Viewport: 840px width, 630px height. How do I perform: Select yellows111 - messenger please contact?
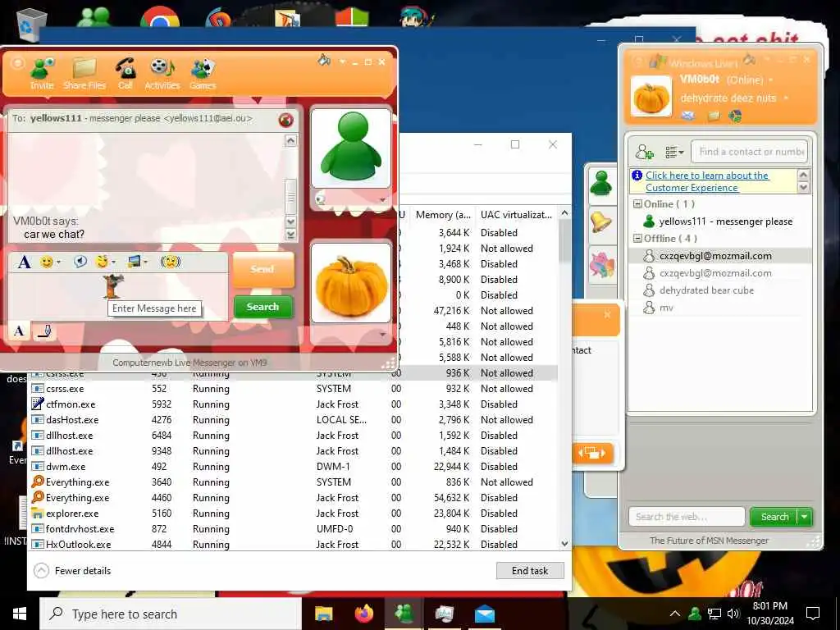(719, 221)
